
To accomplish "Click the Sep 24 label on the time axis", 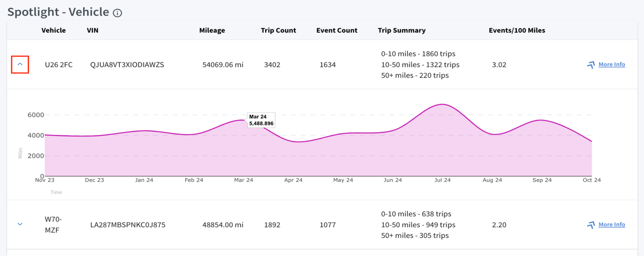I will pos(542,180).
